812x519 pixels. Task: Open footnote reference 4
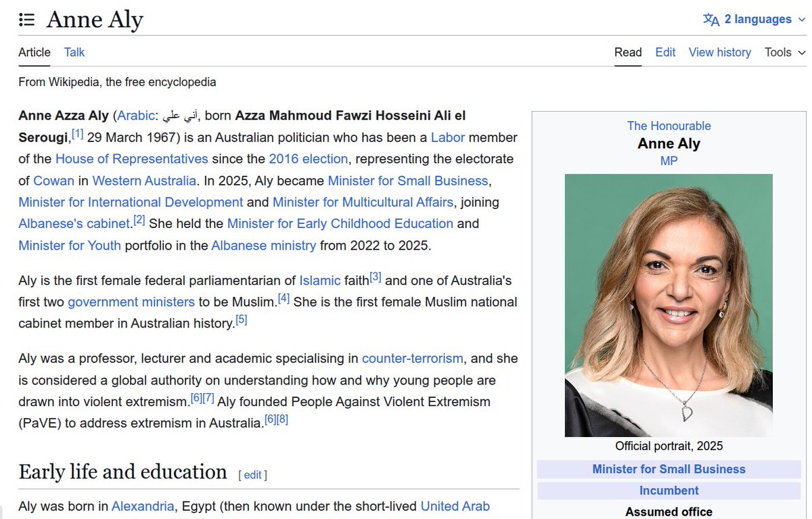[x=284, y=298]
